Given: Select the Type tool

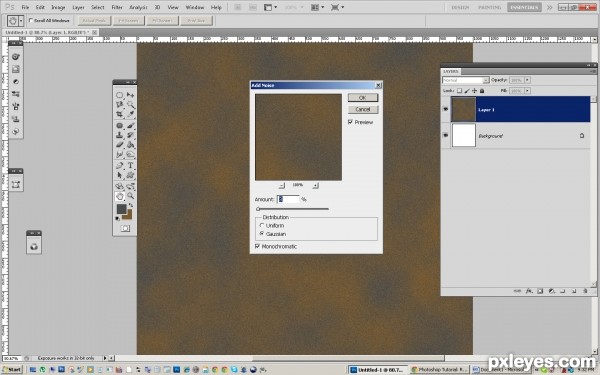Looking at the screenshot, I should pyautogui.click(x=130, y=165).
